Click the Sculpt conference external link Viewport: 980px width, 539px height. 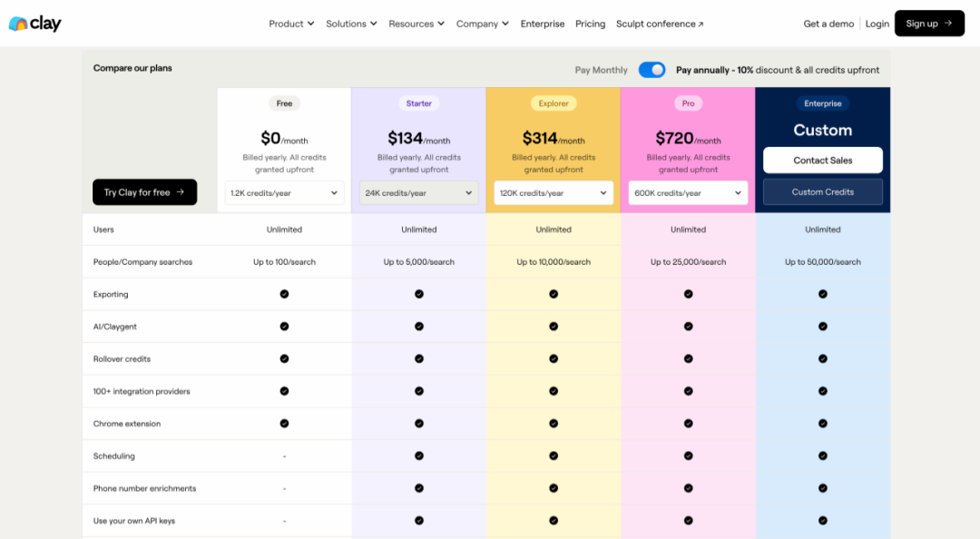[x=660, y=24]
